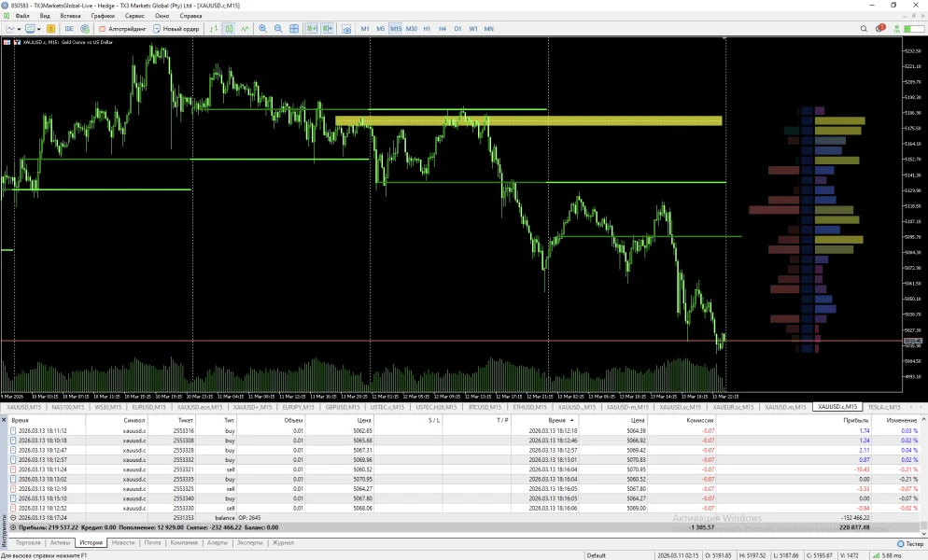Take a chart screenshot with camera icon
Screen dimensions: 928x560
[x=346, y=29]
